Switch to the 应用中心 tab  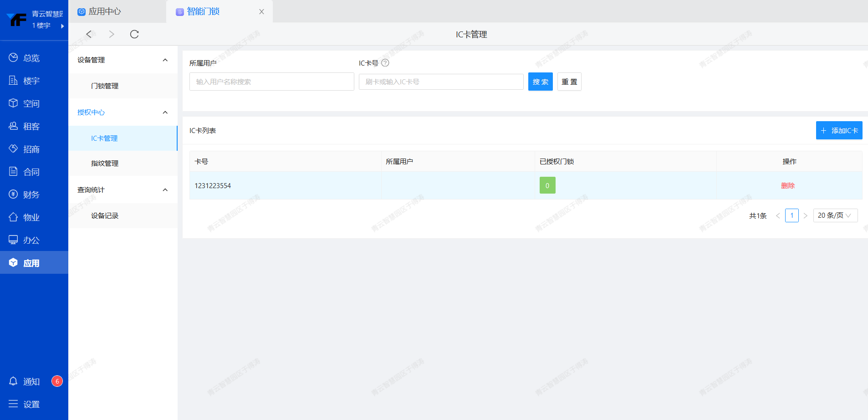pos(105,11)
